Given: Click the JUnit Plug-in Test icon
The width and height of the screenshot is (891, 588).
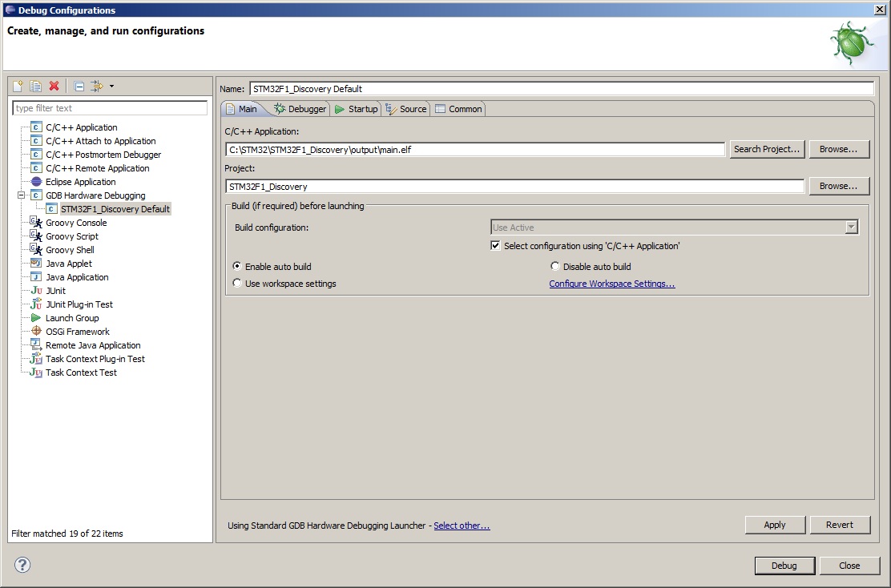Looking at the screenshot, I should [x=36, y=304].
